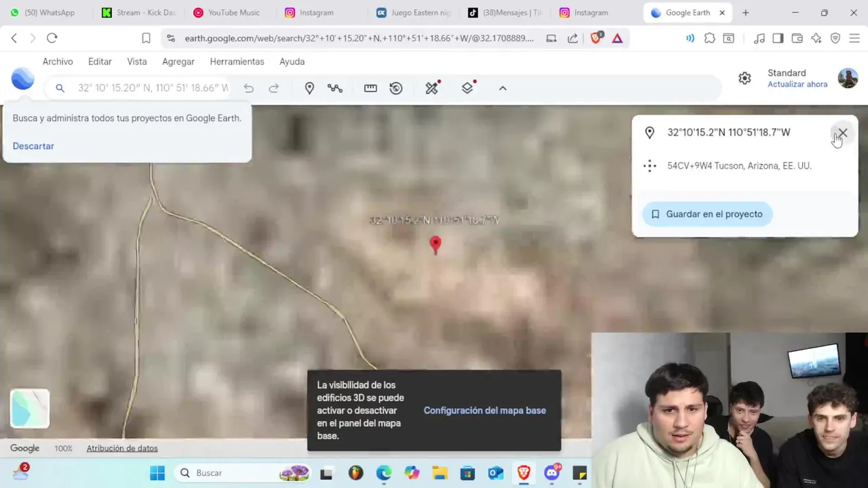Open the Vista menu
Viewport: 868px width, 488px height.
(x=137, y=62)
